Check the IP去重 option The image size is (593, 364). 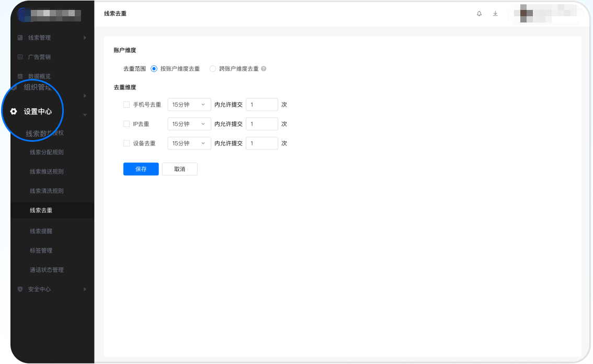click(126, 123)
